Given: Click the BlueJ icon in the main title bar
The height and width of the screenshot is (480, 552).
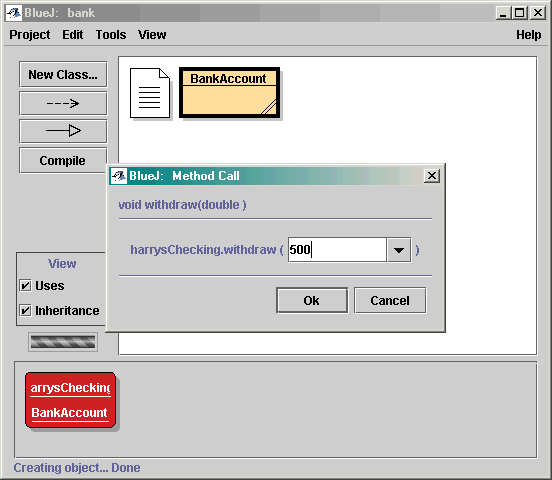Looking at the screenshot, I should coord(14,13).
